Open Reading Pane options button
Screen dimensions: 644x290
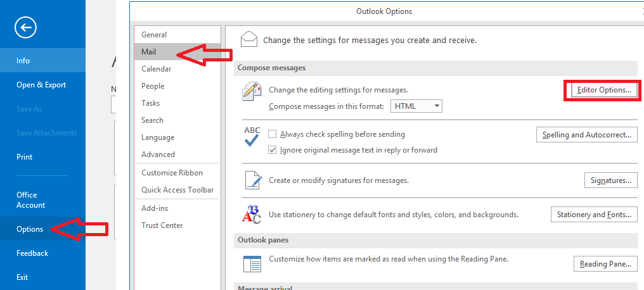tap(605, 264)
